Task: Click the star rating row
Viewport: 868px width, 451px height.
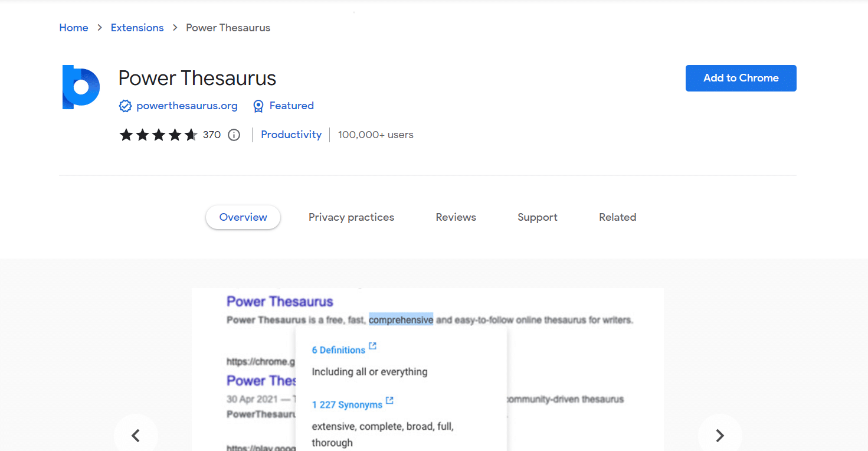Action: coord(158,135)
